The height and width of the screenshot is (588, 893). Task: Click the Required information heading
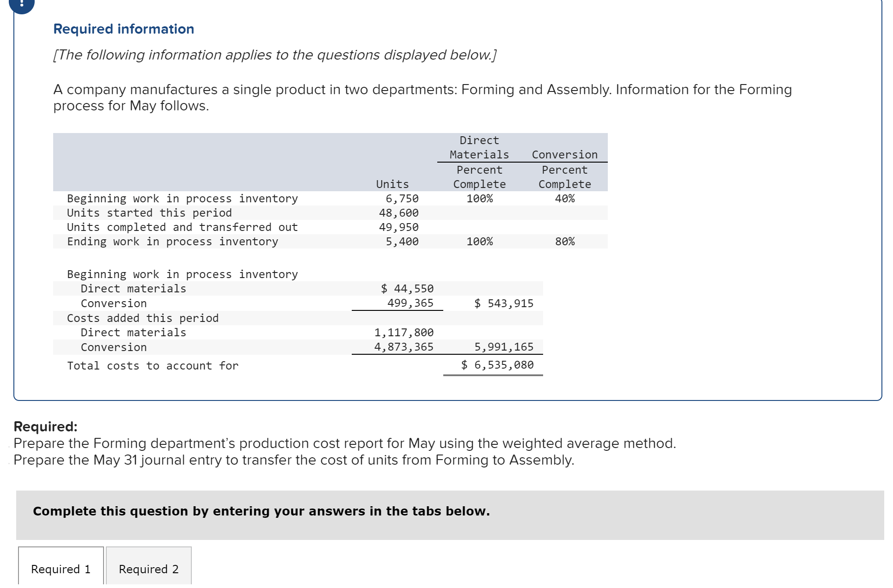click(123, 29)
